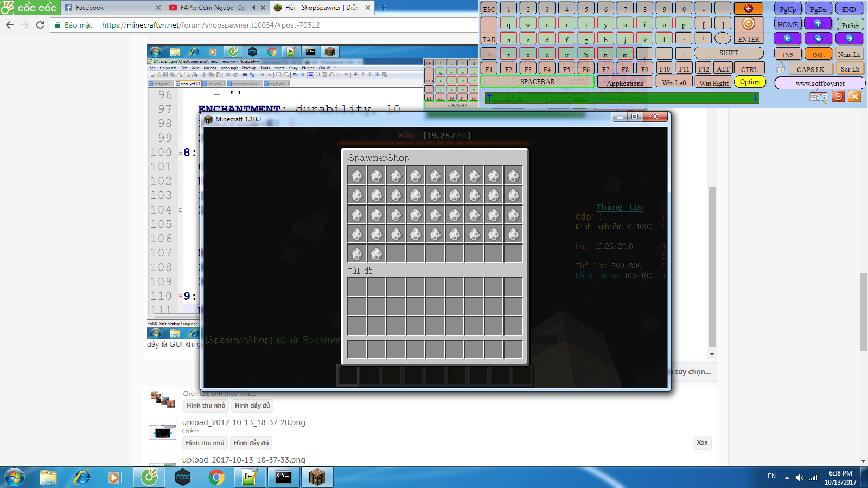Click Xóa to delete upload_2017-10-13_18-37-20.png
The width and height of the screenshot is (868, 488).
point(702,442)
